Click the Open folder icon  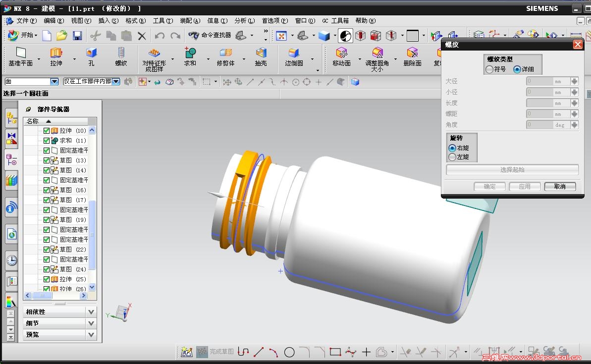point(62,36)
